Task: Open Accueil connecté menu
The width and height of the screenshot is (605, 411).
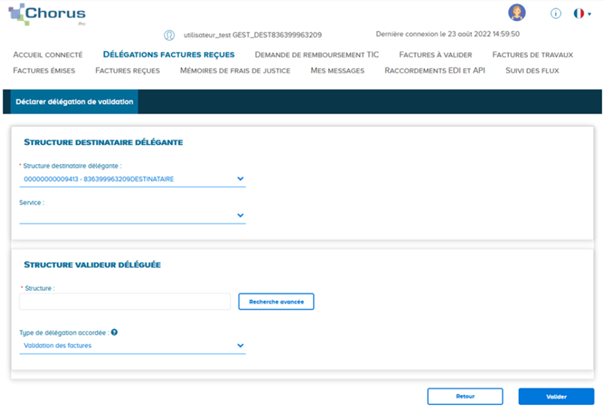Action: pyautogui.click(x=48, y=55)
